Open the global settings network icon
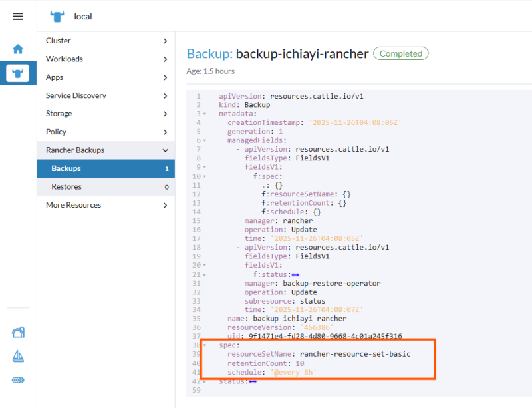 pyautogui.click(x=18, y=380)
